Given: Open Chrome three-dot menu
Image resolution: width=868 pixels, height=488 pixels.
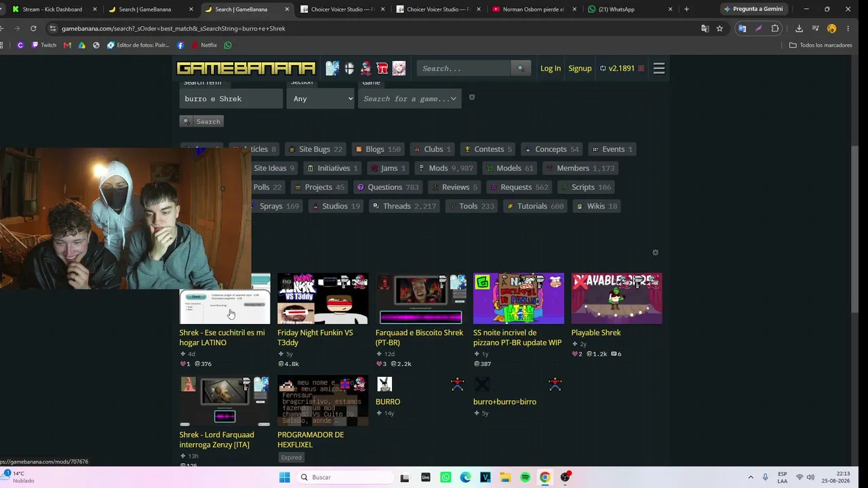Looking at the screenshot, I should point(848,28).
